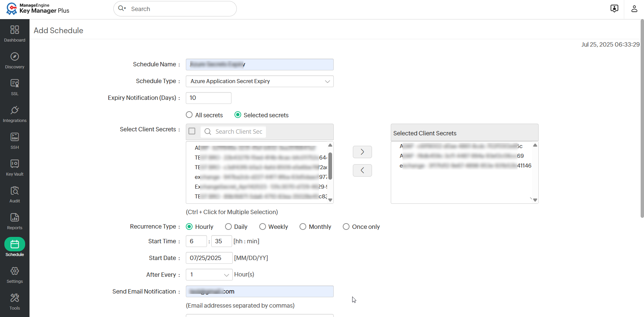The height and width of the screenshot is (317, 644).
Task: Click the Start Time minutes field
Action: [221, 241]
